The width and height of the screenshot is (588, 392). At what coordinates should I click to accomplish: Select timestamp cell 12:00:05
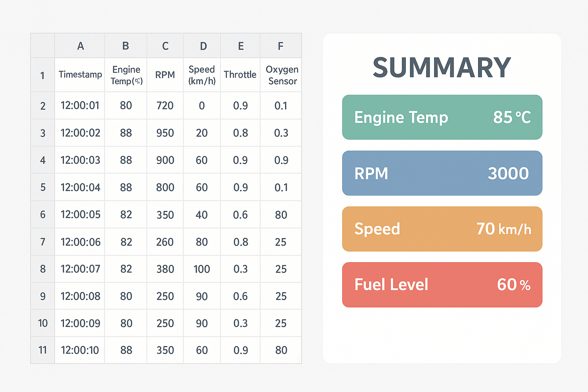tap(80, 214)
